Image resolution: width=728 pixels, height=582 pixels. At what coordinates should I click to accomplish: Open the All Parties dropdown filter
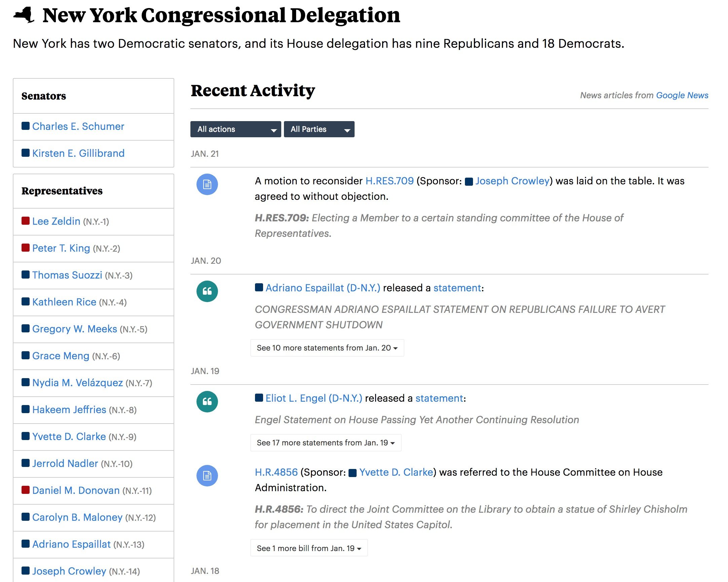click(x=319, y=129)
